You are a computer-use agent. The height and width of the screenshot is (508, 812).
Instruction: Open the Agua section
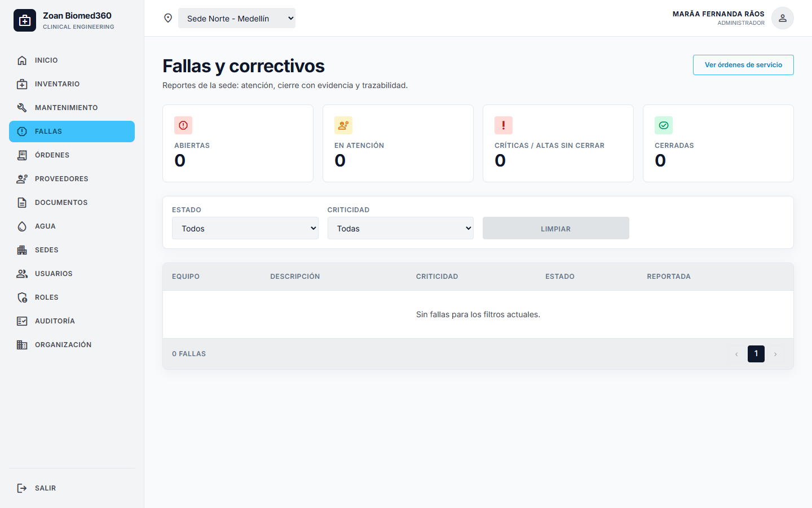coord(72,226)
